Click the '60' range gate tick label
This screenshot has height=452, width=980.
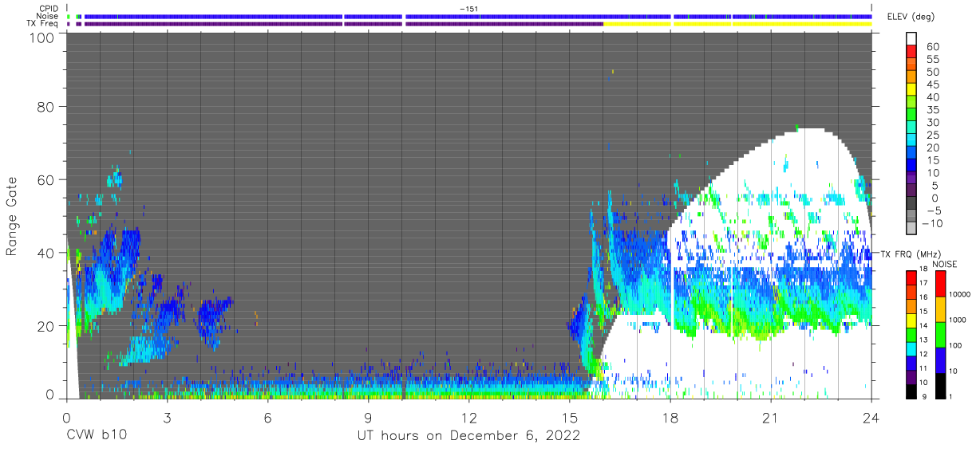pos(47,179)
